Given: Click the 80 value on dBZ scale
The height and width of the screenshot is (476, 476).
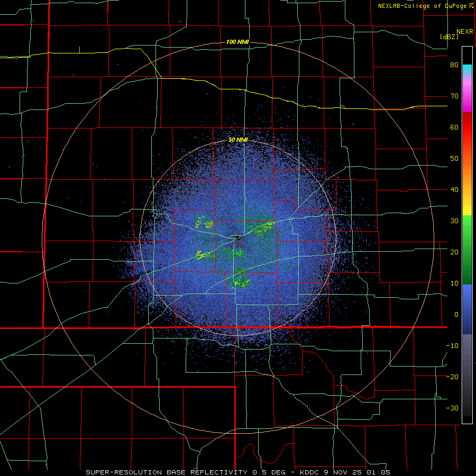Looking at the screenshot, I should pyautogui.click(x=454, y=65).
